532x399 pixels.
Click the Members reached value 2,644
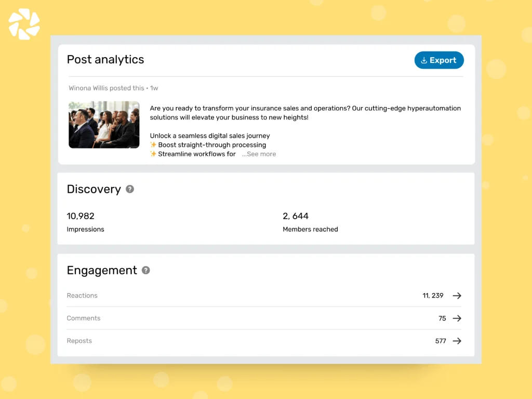tap(295, 216)
